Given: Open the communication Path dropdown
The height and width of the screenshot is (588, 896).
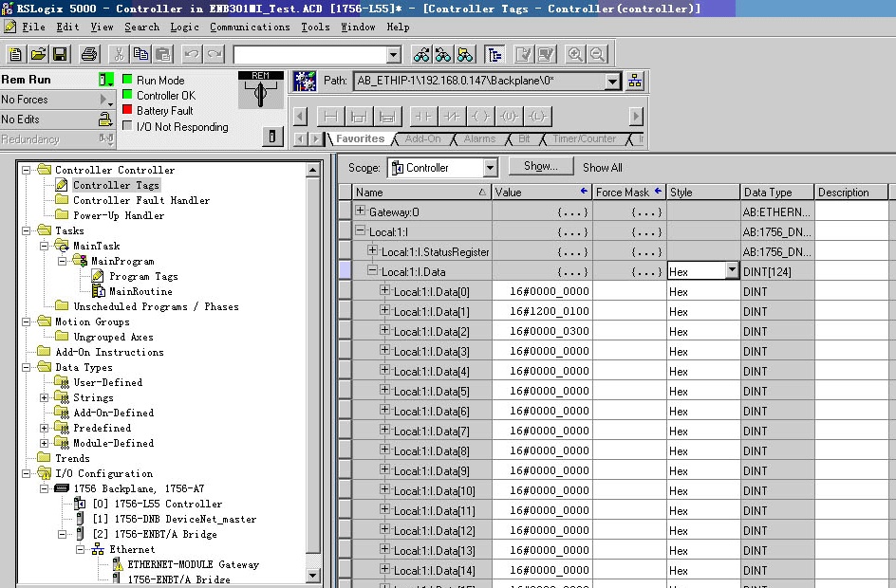Looking at the screenshot, I should coord(612,82).
